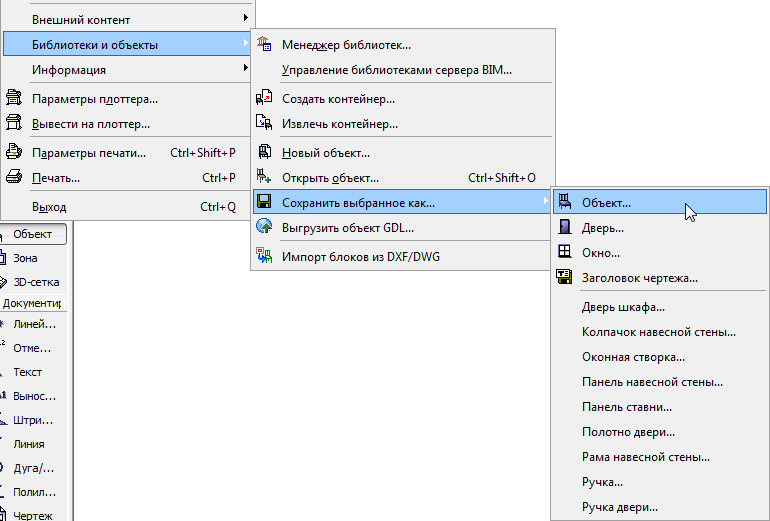Click the printer icon next to Печать
The image size is (770, 521).
[x=14, y=177]
